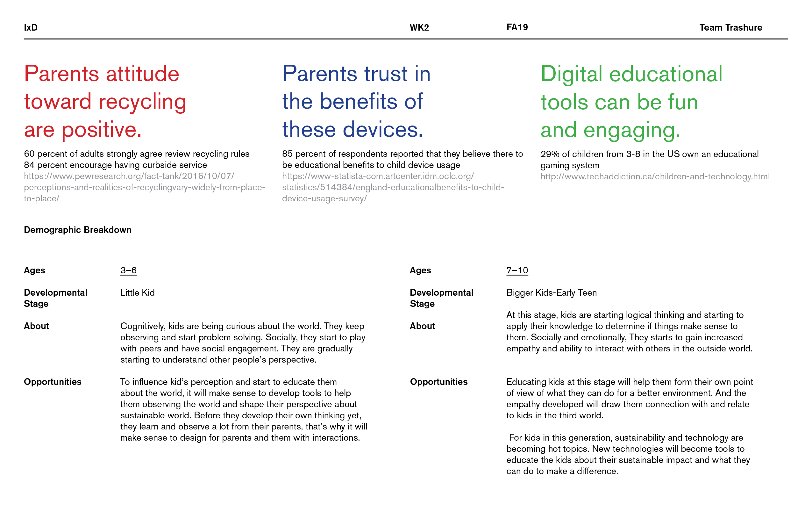Click the Team Trashure header text

(730, 27)
